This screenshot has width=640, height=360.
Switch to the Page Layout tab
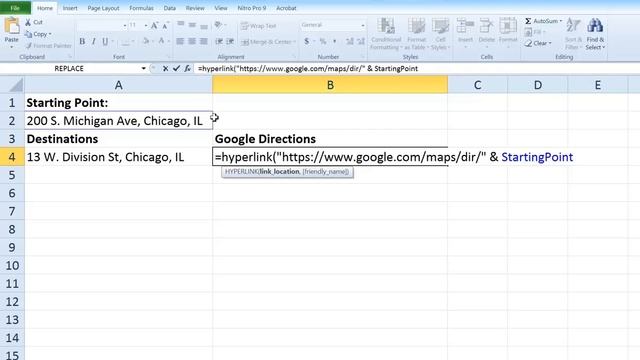click(x=103, y=8)
